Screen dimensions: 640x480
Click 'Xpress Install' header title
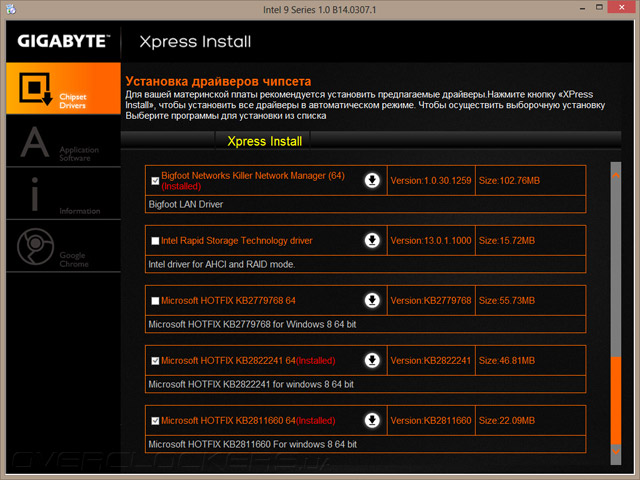click(195, 42)
